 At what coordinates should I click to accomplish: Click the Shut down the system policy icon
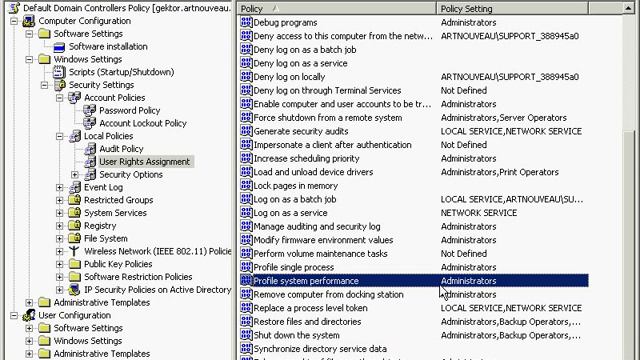246,335
